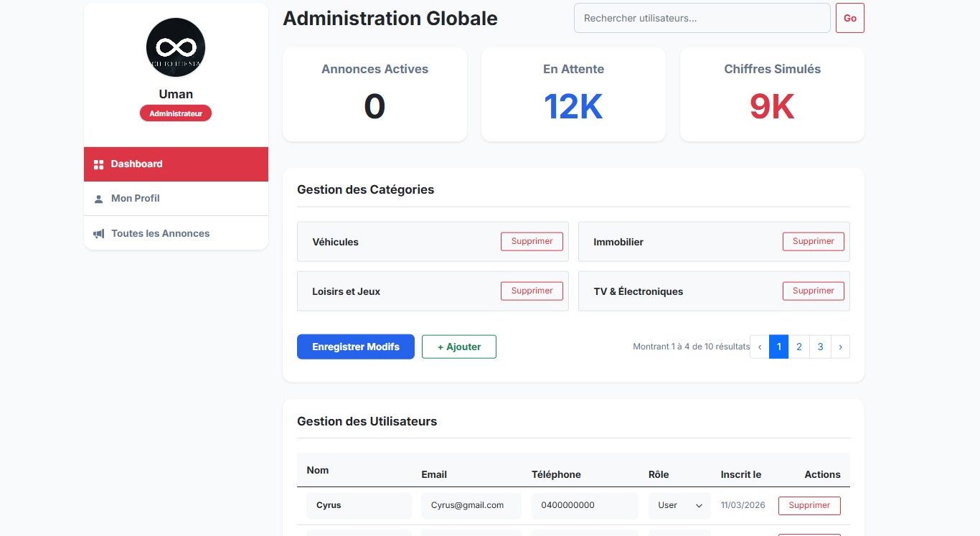Viewport: 980px width, 536px height.
Task: Click the Chiffres Simulés 9K card
Action: click(x=772, y=95)
